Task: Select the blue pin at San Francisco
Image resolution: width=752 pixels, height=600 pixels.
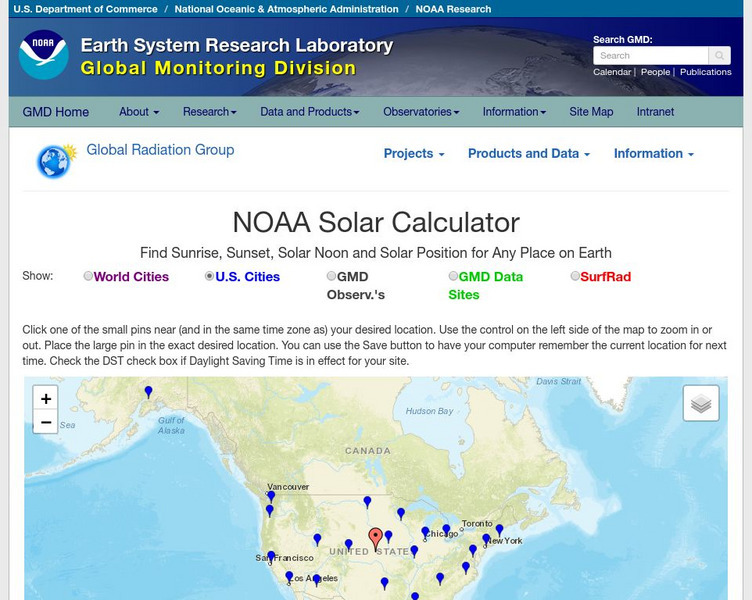Action: coord(271,557)
